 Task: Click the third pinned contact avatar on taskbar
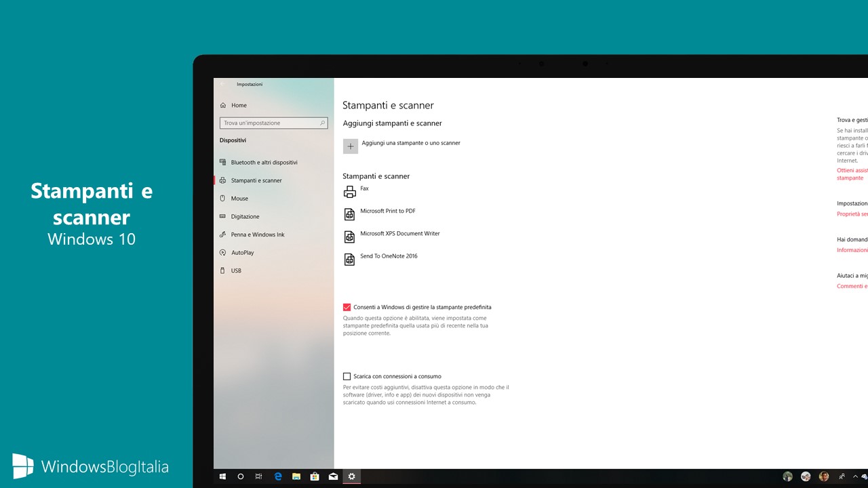coord(823,476)
